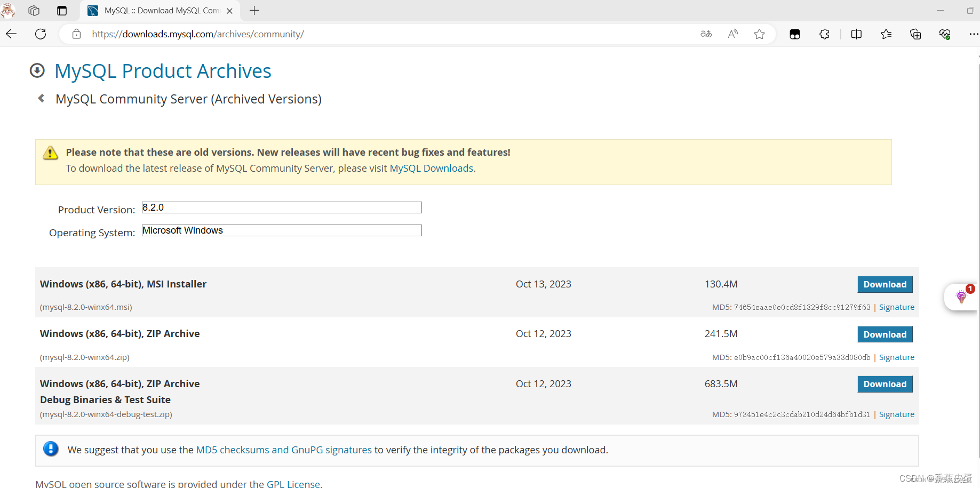
Task: View site information lock icon
Action: pyautogui.click(x=77, y=34)
